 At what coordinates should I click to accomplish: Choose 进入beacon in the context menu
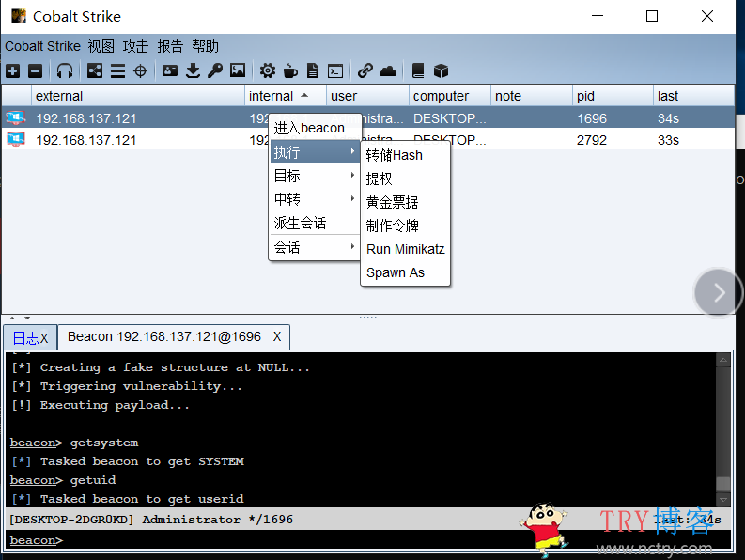tap(315, 128)
